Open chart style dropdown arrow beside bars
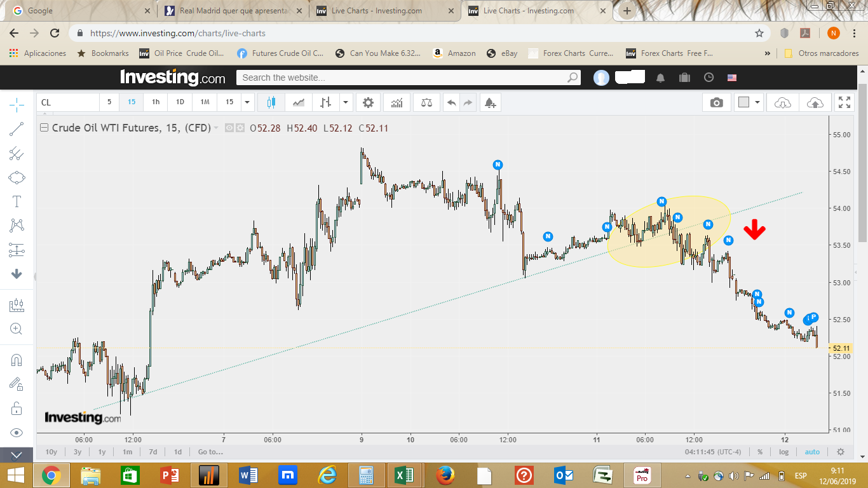The width and height of the screenshot is (868, 488). point(346,102)
